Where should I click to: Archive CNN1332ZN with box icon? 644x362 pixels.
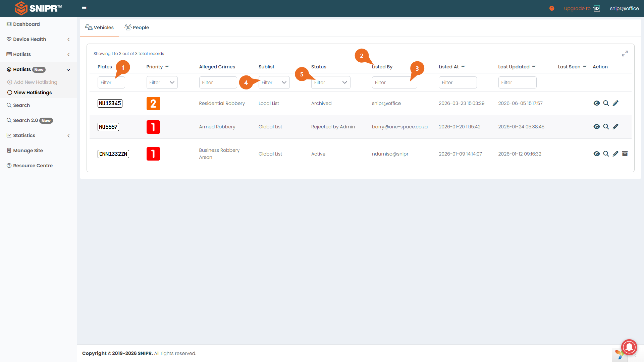[625, 154]
